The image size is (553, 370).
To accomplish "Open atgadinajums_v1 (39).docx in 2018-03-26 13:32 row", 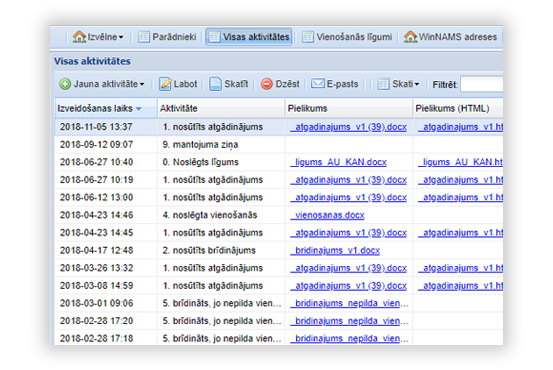I will 348,268.
